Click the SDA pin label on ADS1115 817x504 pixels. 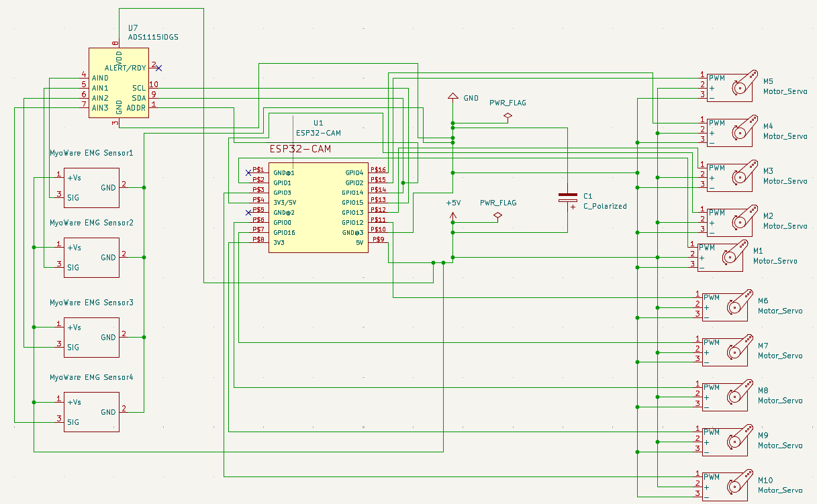139,98
